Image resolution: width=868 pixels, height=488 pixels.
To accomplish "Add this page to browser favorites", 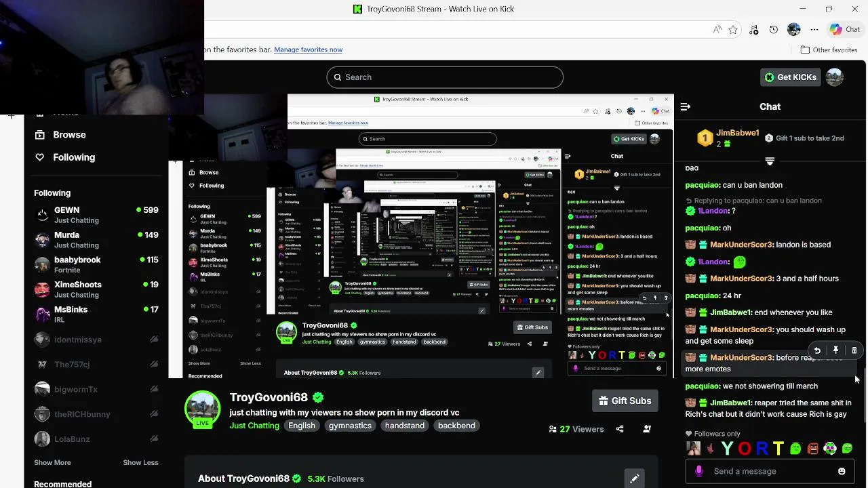I will [733, 30].
